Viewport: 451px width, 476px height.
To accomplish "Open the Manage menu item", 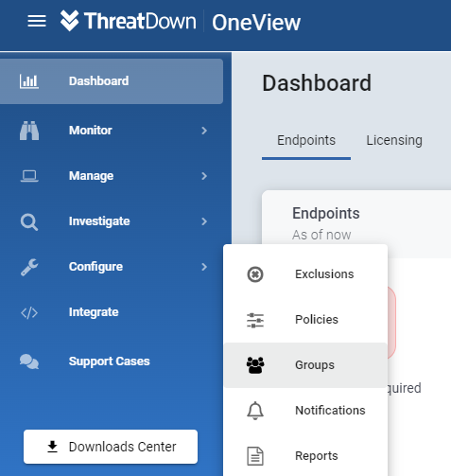I will (x=112, y=176).
